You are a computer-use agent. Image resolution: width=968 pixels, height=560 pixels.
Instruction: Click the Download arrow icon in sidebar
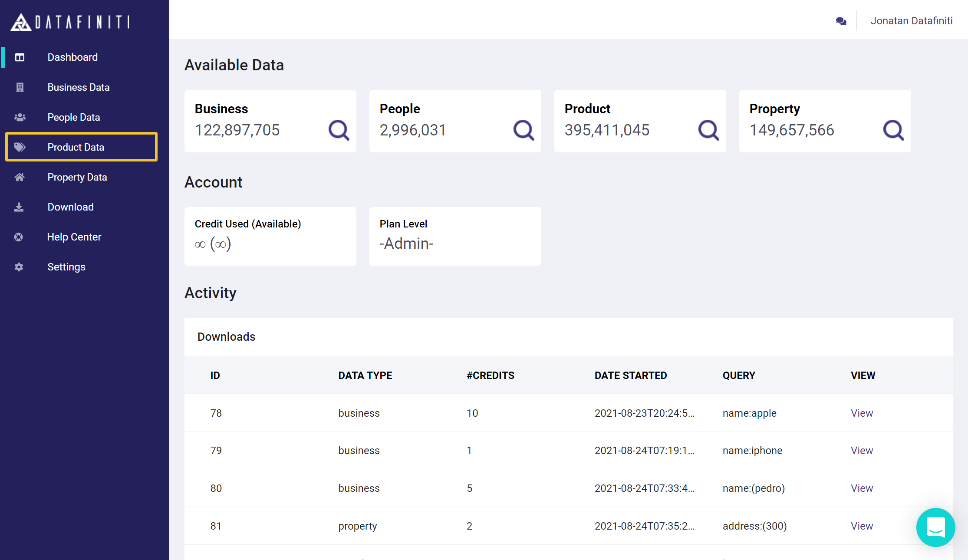coord(19,207)
